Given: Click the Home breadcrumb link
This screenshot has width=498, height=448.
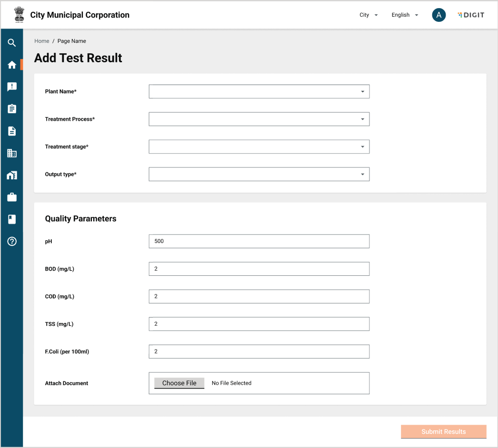Looking at the screenshot, I should coord(42,41).
